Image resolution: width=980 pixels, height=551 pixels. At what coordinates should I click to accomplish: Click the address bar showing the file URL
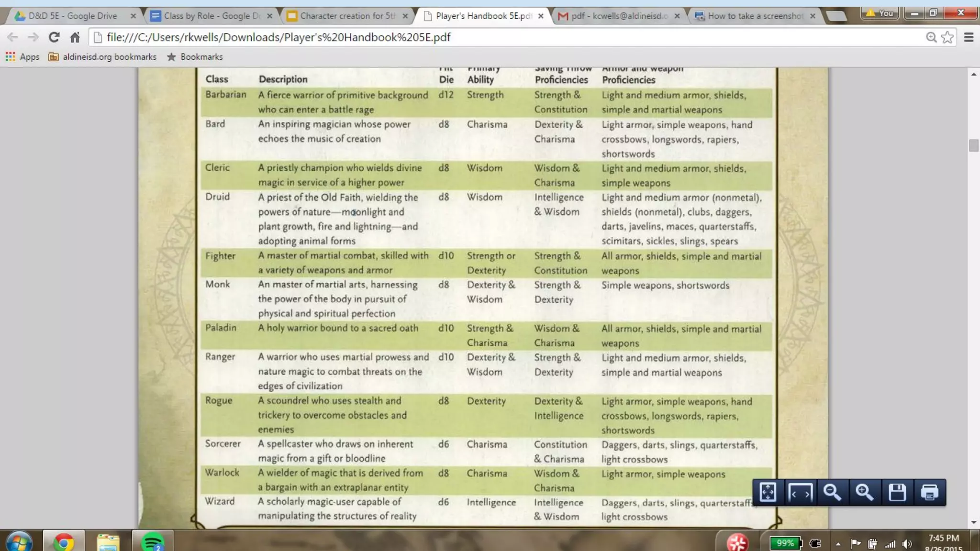click(x=479, y=37)
